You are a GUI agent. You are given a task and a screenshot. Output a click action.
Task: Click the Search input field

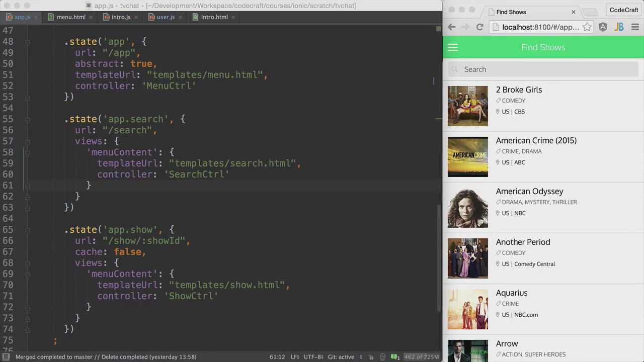coord(543,69)
